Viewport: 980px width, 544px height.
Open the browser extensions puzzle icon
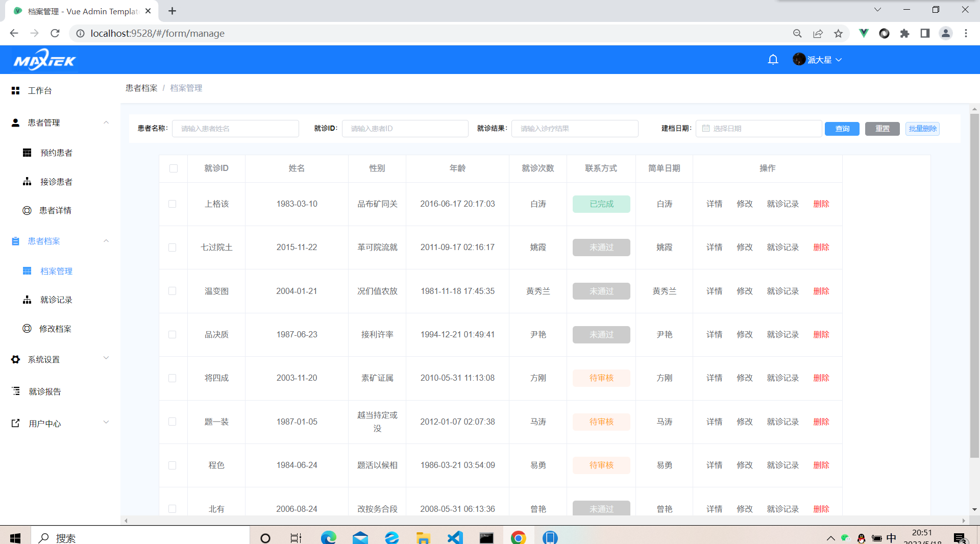click(x=904, y=33)
